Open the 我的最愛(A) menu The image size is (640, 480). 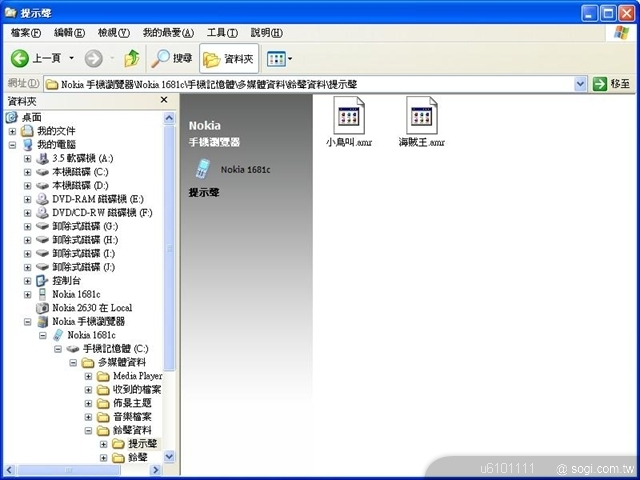pyautogui.click(x=168, y=33)
